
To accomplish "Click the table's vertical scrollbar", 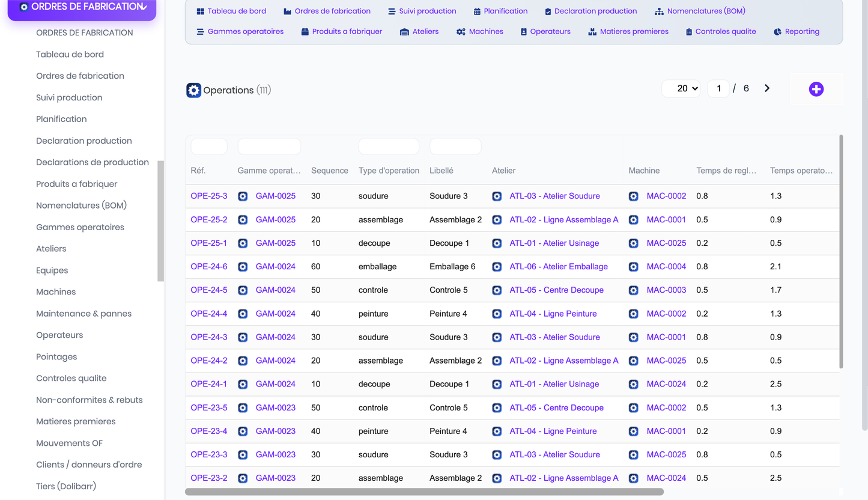I will point(841,252).
